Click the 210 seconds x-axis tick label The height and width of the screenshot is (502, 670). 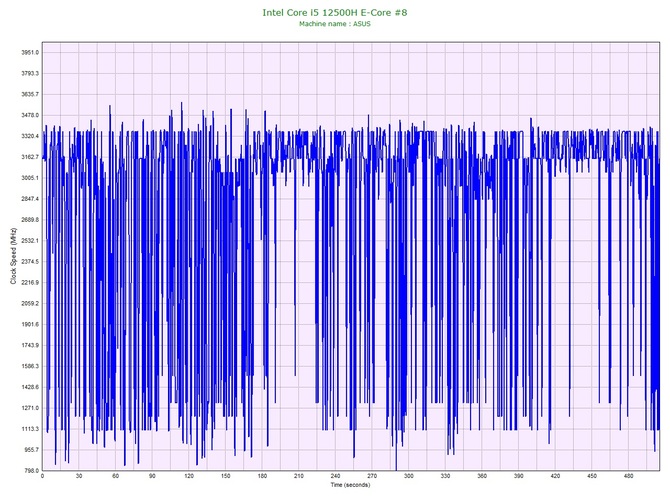(299, 476)
